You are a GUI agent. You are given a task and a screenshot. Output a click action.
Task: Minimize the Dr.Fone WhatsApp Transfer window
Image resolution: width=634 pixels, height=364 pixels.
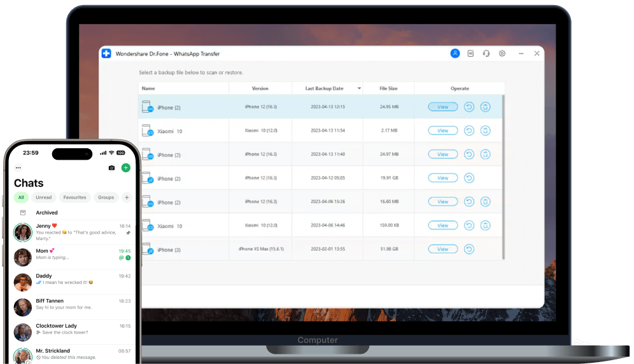click(x=521, y=53)
